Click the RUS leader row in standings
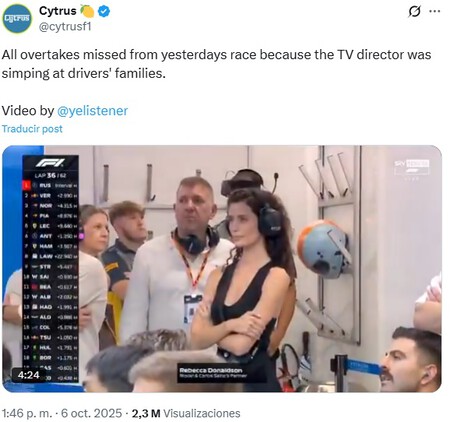 [51, 185]
